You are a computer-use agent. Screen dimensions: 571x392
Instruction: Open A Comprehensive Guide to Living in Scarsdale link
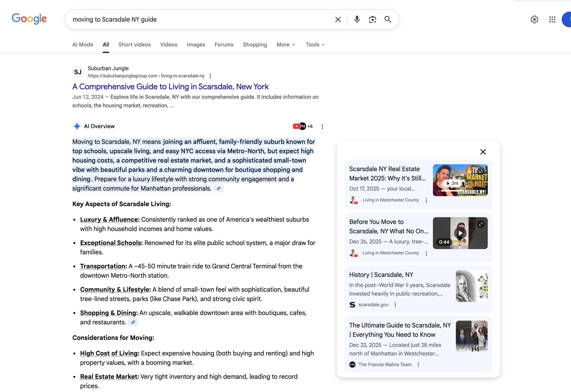170,87
